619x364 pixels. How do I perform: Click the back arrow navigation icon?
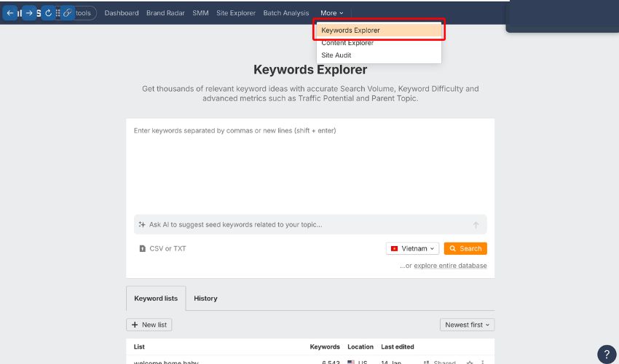[10, 13]
